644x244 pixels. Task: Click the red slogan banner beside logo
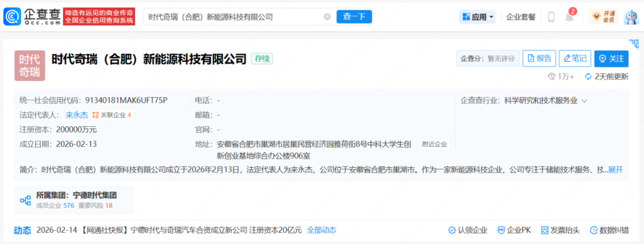pos(99,17)
